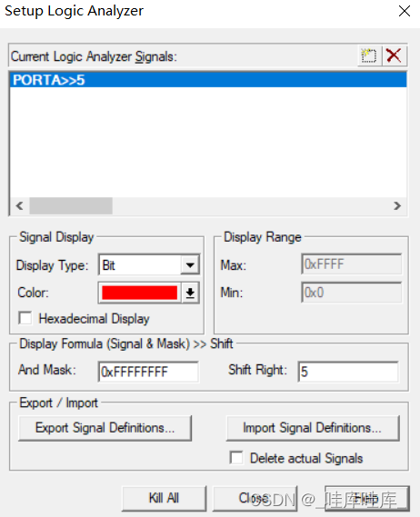Viewport: 420px width, 517px height.
Task: Click the Max range field
Action: click(x=352, y=264)
